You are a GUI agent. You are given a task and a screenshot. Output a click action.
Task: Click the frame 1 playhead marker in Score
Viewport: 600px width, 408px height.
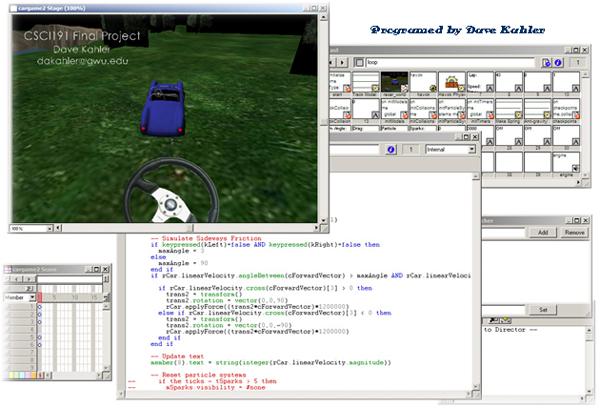[40, 297]
